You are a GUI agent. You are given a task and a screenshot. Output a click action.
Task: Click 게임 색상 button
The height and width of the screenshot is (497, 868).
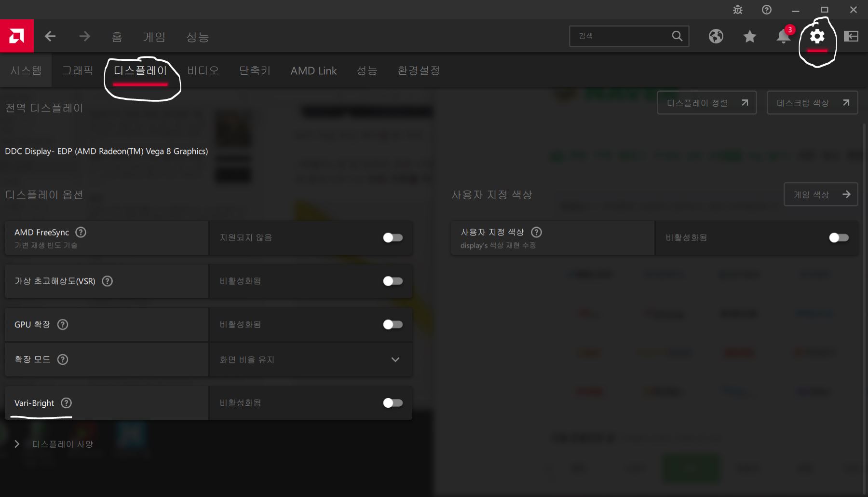point(821,194)
